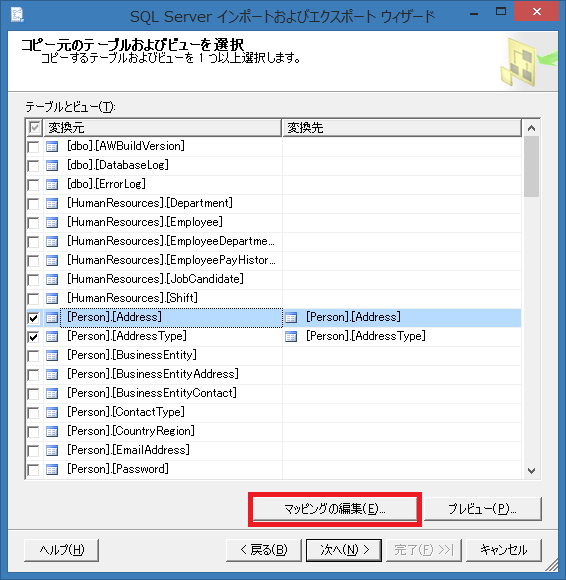Uncheck the [Person].[Address] checkbox
The image size is (566, 580).
pos(33,318)
